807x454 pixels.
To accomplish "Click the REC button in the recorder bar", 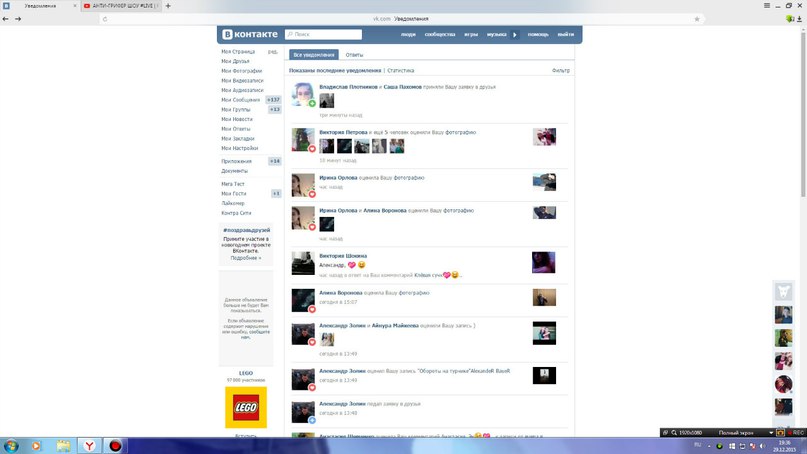I will 796,433.
